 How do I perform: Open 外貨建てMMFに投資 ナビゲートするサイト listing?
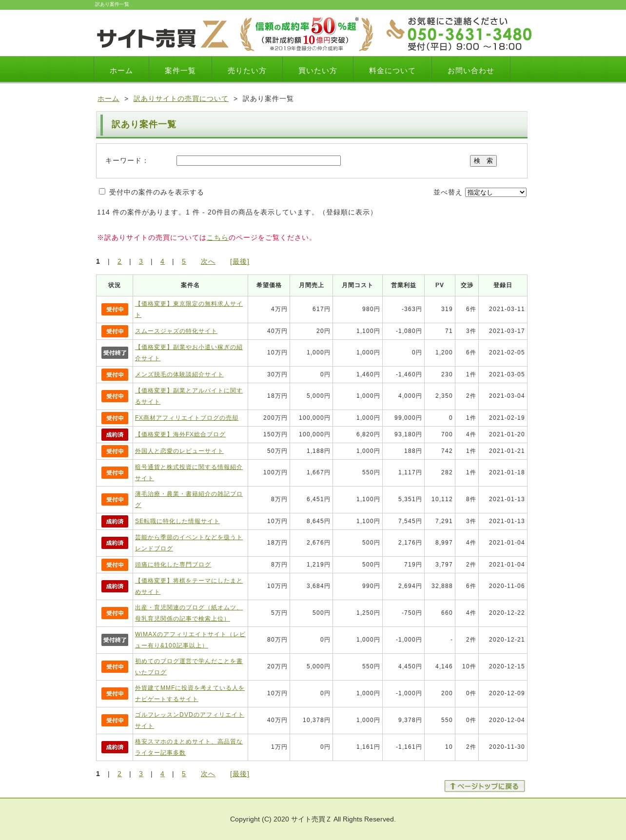pos(190,694)
